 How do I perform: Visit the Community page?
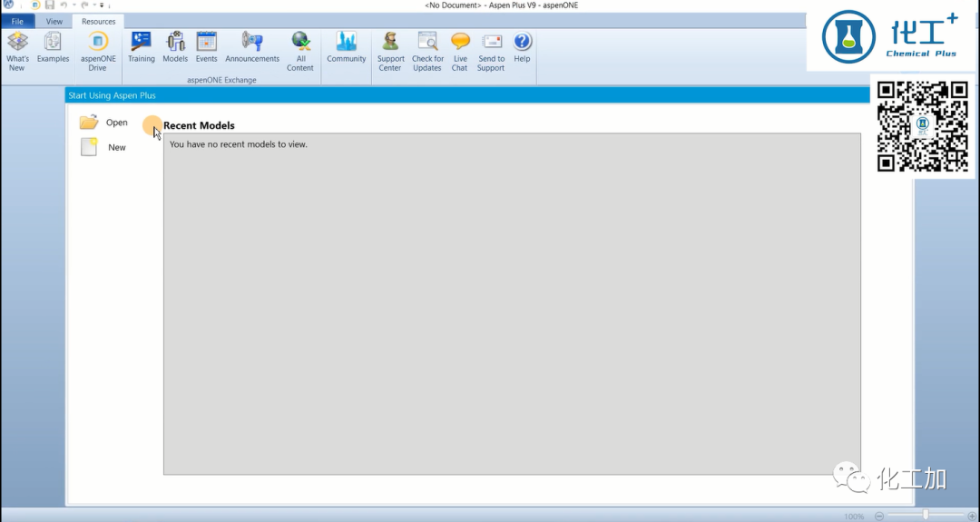pyautogui.click(x=346, y=48)
